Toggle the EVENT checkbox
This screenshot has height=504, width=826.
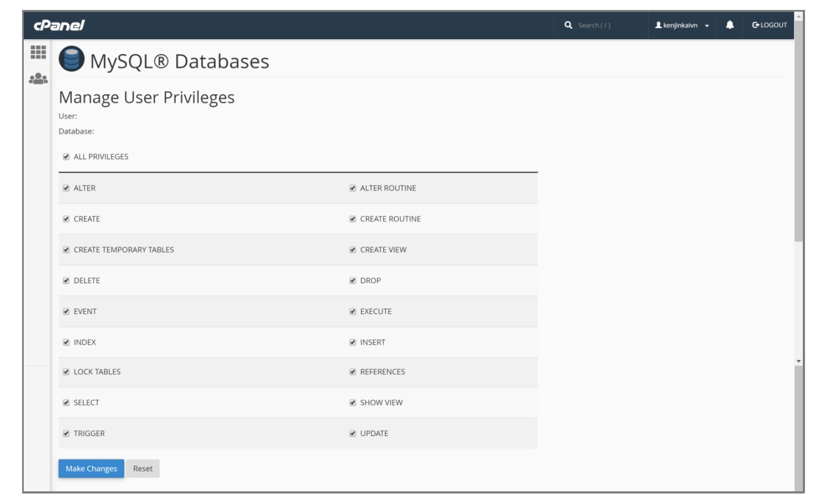tap(66, 312)
